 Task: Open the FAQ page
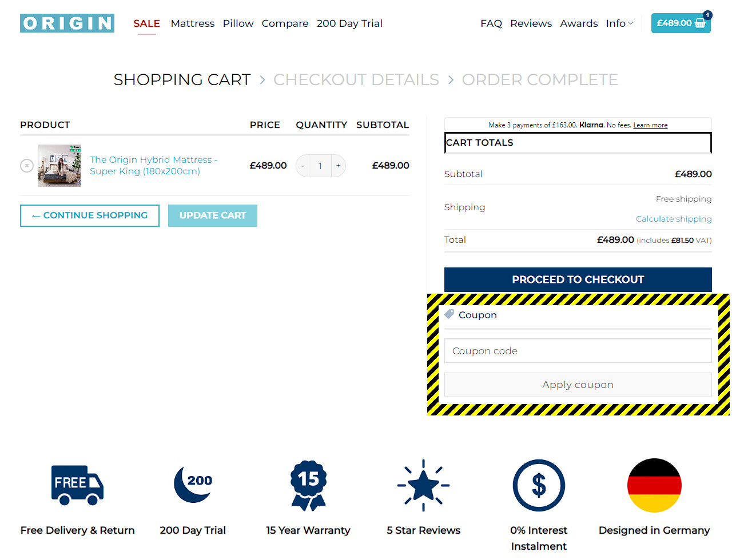click(491, 23)
